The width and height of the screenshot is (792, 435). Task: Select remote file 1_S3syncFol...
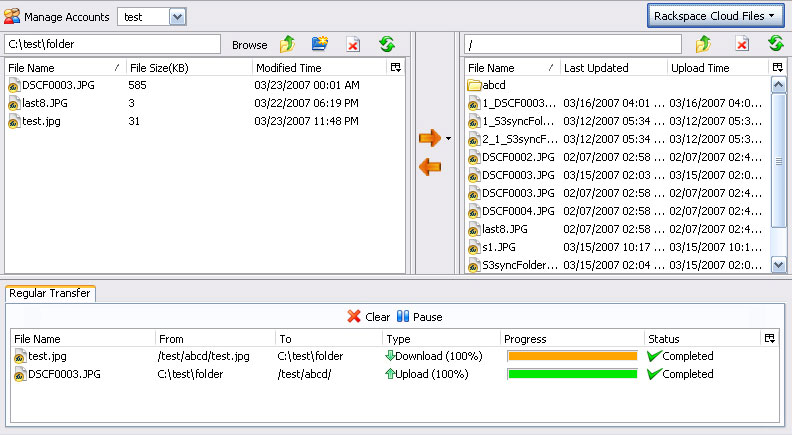[x=618, y=121]
